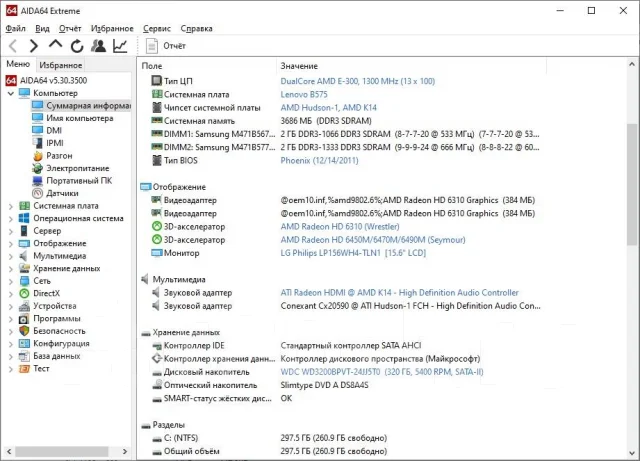Expand the Сеть tree node
The width and height of the screenshot is (640, 461).
(11, 282)
